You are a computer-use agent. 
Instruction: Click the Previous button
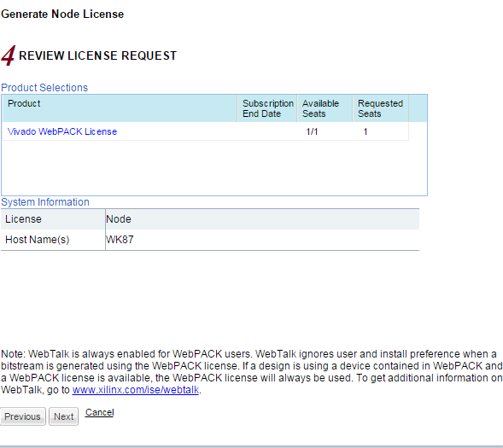pyautogui.click(x=23, y=416)
